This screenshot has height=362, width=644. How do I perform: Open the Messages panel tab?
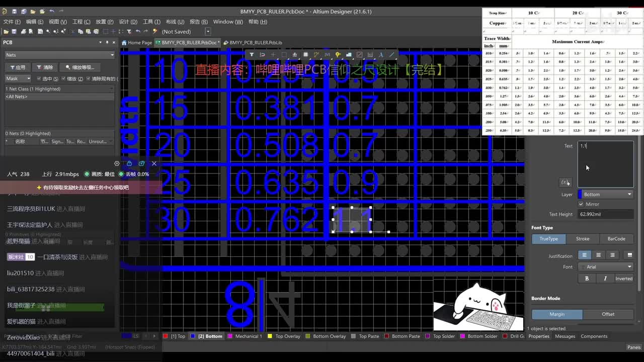point(565,336)
